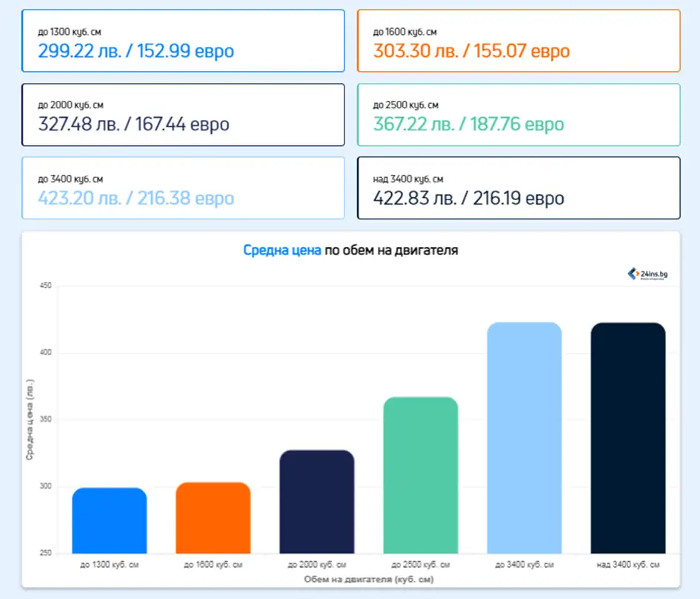Click x-axis label 'до 2500 куб. см'
Image resolution: width=700 pixels, height=599 pixels.
pos(421,565)
